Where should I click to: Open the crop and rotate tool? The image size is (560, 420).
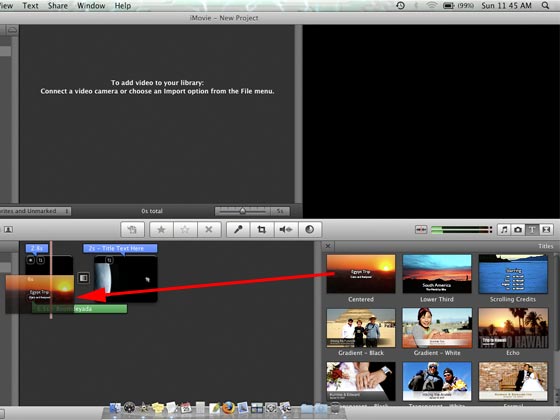coord(262,230)
